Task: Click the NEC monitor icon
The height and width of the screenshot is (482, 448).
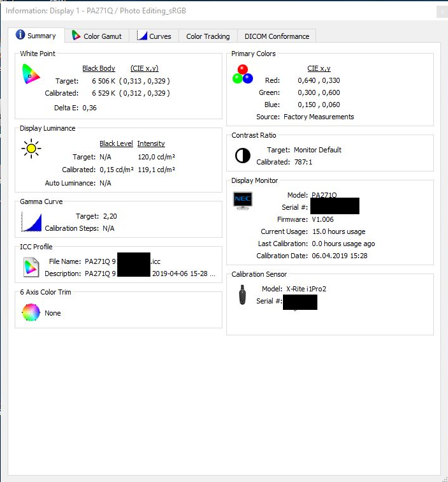Action: 243,200
